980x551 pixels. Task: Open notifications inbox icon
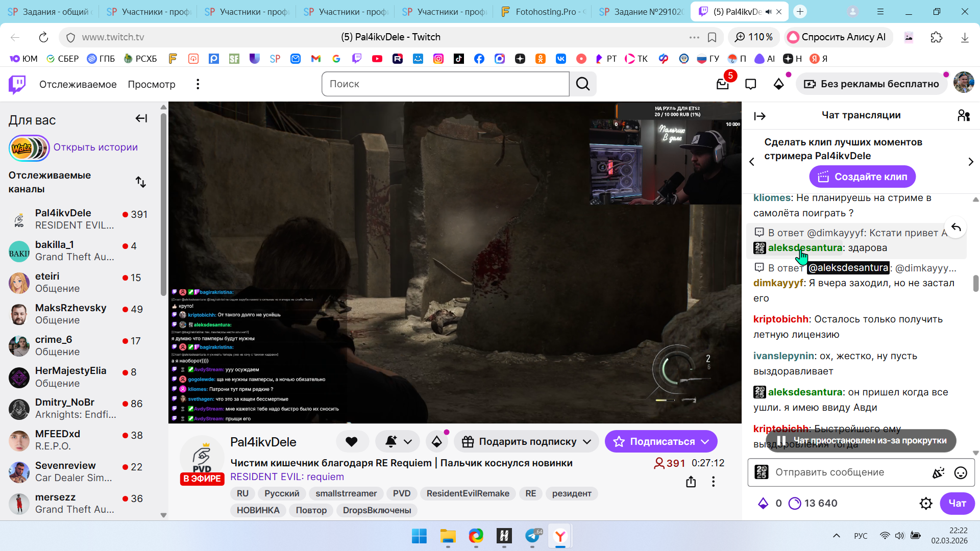[x=722, y=84]
